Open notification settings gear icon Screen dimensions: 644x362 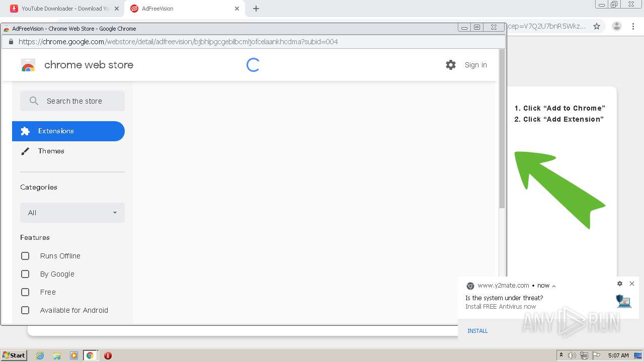(x=620, y=284)
